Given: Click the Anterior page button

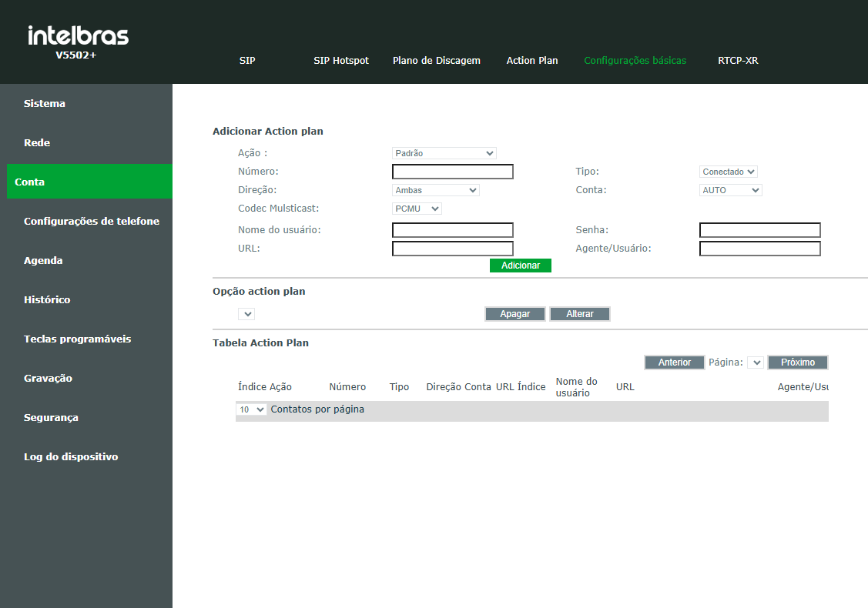Looking at the screenshot, I should click(x=674, y=362).
